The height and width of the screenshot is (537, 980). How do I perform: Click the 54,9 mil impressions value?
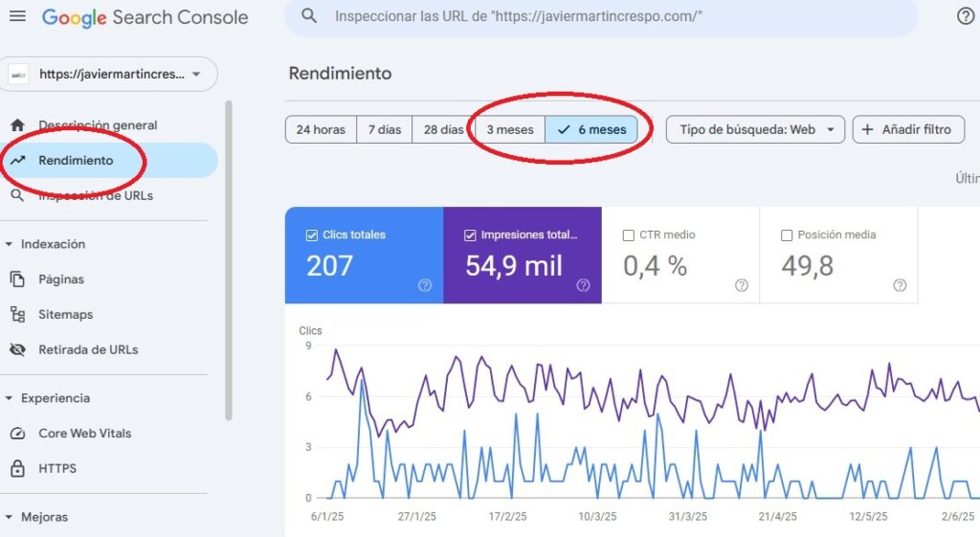coord(514,266)
